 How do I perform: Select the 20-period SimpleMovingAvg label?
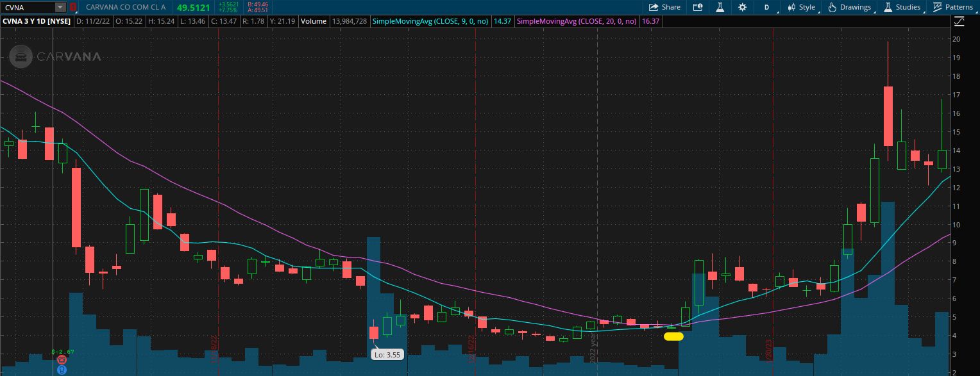click(577, 21)
